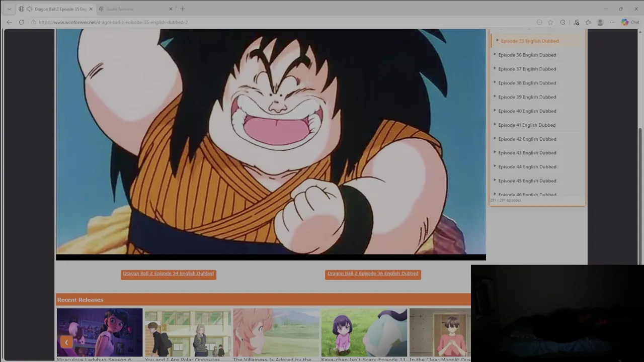The image size is (644, 362).
Task: Open the Miraculous Ladybug Season 6 thumbnail
Action: coord(100,332)
